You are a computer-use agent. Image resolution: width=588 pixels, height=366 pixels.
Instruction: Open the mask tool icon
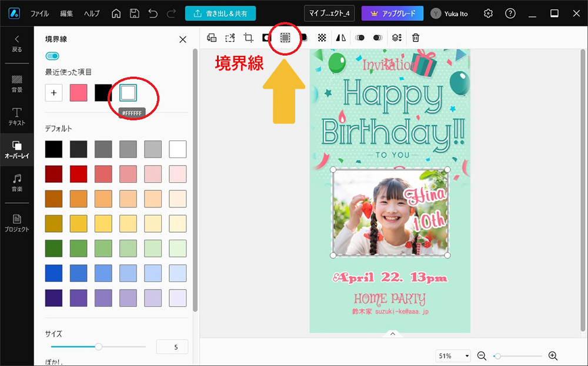266,38
